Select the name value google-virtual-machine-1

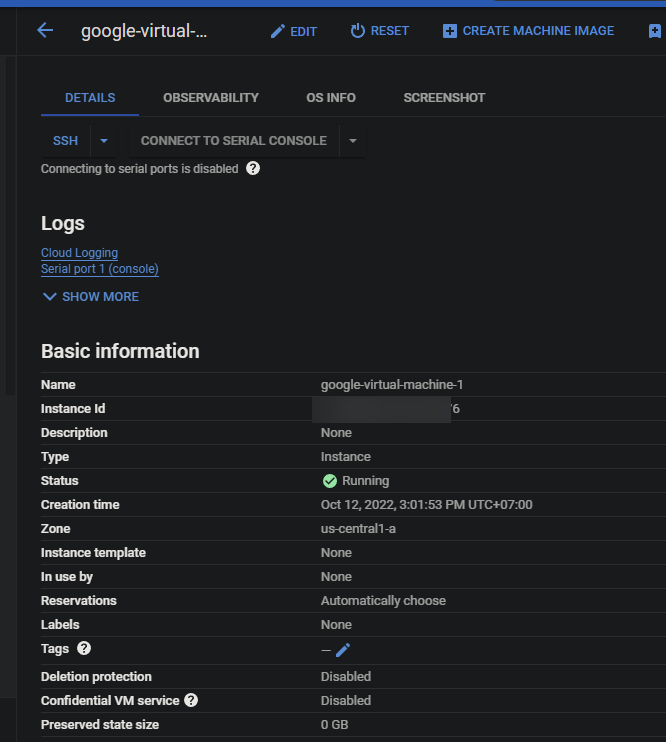tap(392, 385)
